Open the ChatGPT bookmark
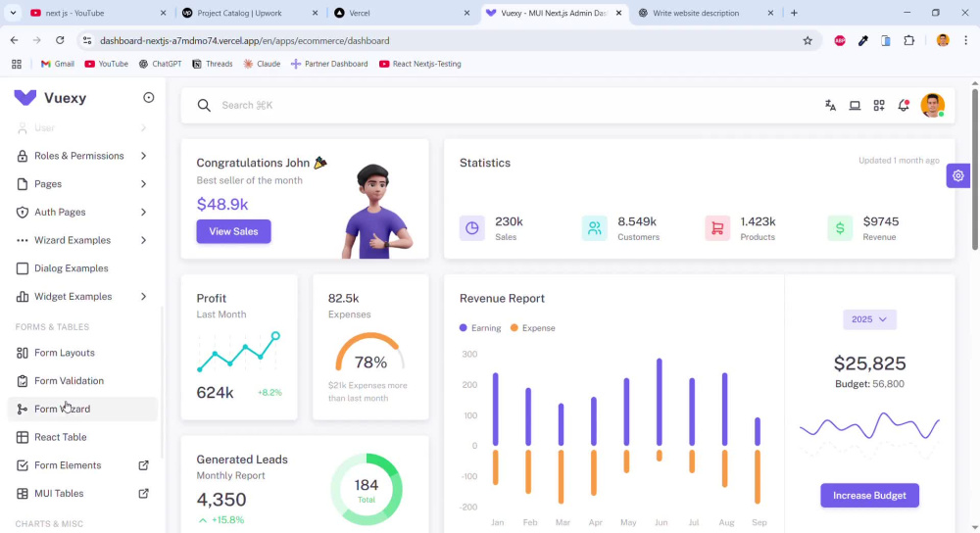The image size is (980, 533). [x=160, y=64]
